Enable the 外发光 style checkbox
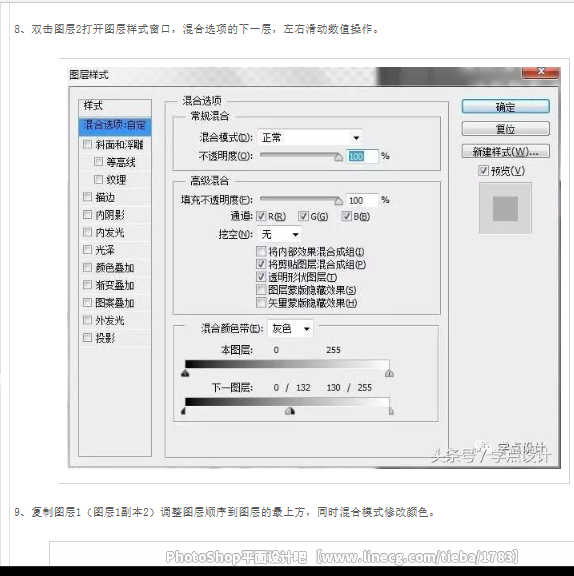The width and height of the screenshot is (574, 576). tap(87, 320)
